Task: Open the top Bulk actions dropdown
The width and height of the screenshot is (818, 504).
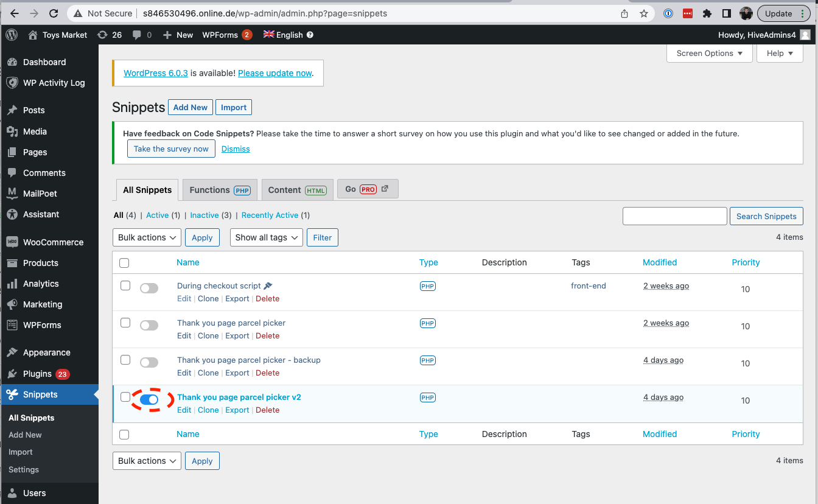Action: 147,237
